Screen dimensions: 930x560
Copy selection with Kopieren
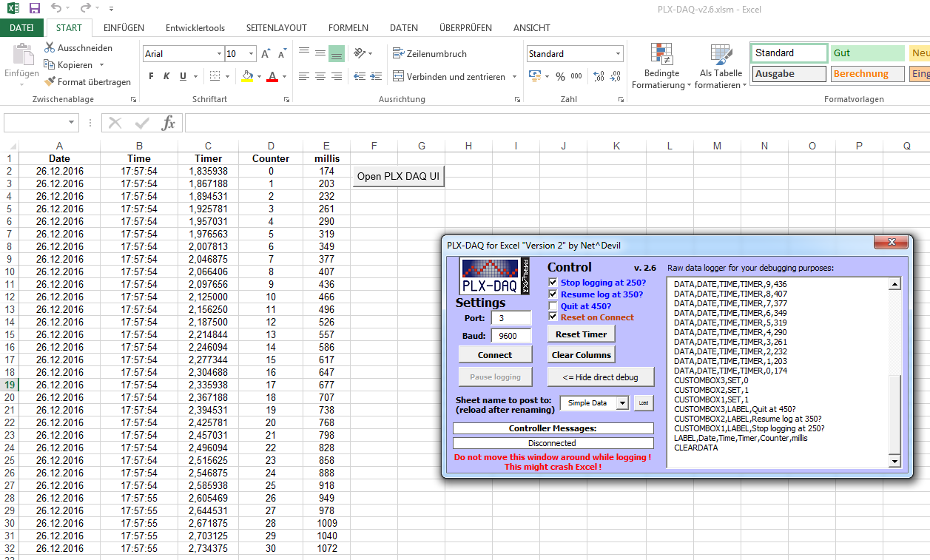[x=70, y=65]
